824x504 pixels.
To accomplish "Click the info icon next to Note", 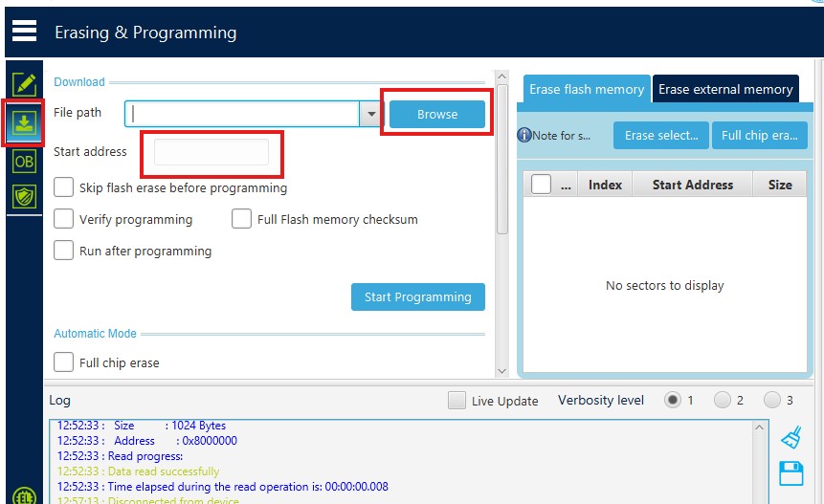I will click(x=523, y=136).
